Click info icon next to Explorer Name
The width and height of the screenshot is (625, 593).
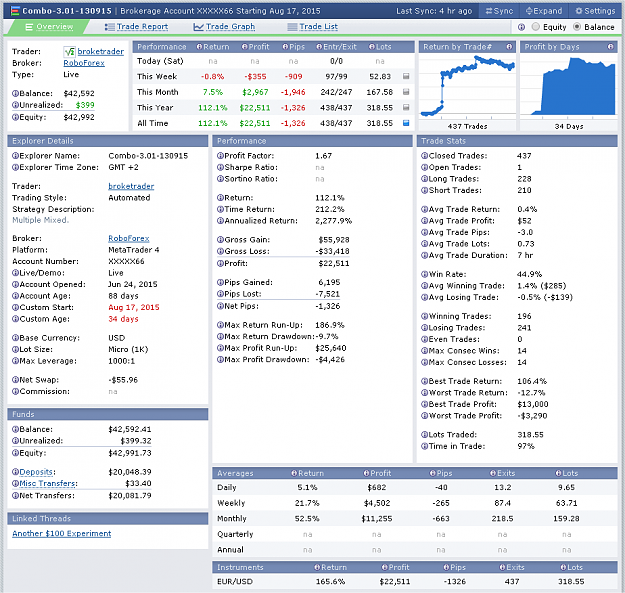[x=15, y=156]
